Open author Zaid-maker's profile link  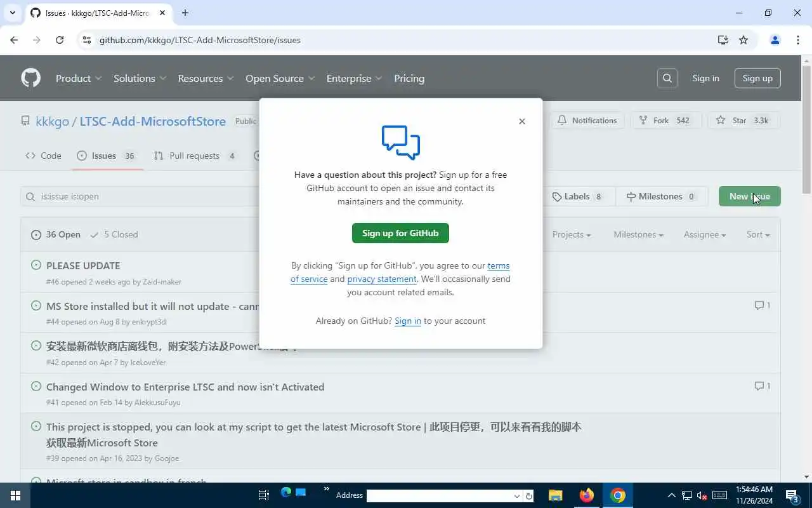coord(162,281)
